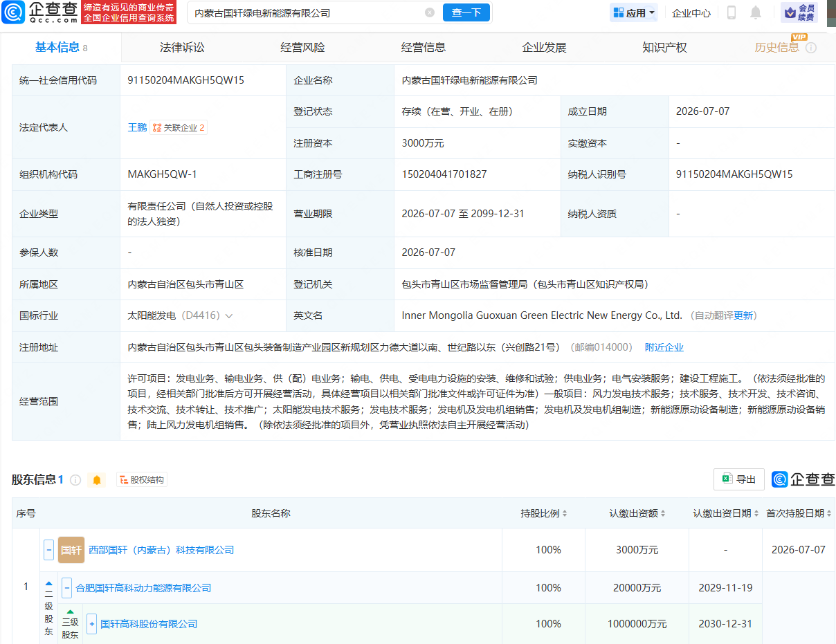Clear the search box text
Viewport: 836px width, 644px height.
pyautogui.click(x=430, y=12)
